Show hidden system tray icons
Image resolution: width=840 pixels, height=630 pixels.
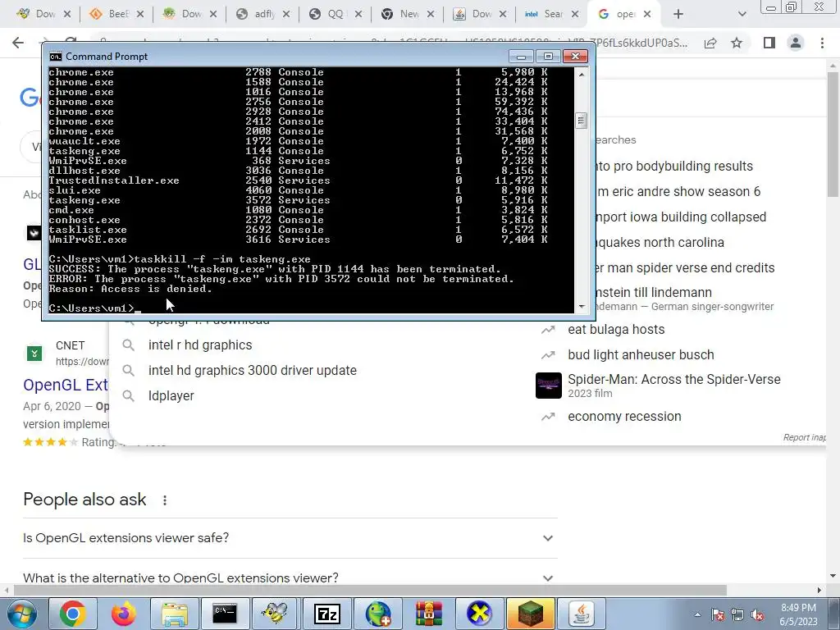tap(697, 614)
